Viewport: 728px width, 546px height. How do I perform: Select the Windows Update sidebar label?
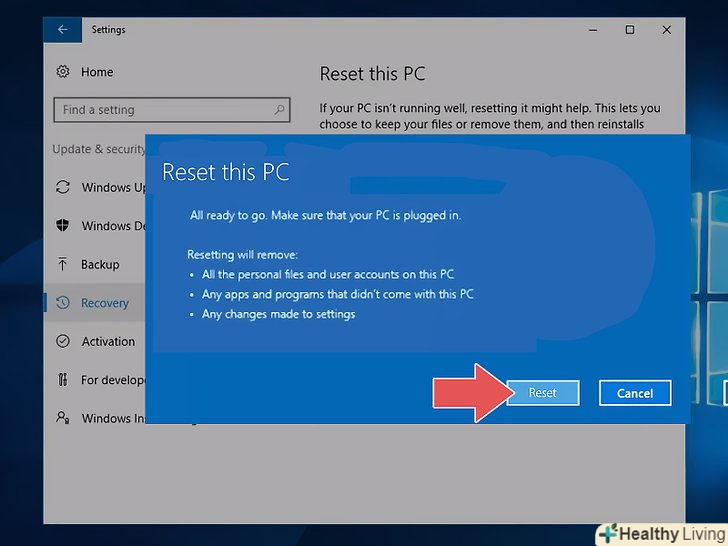pyautogui.click(x=113, y=187)
